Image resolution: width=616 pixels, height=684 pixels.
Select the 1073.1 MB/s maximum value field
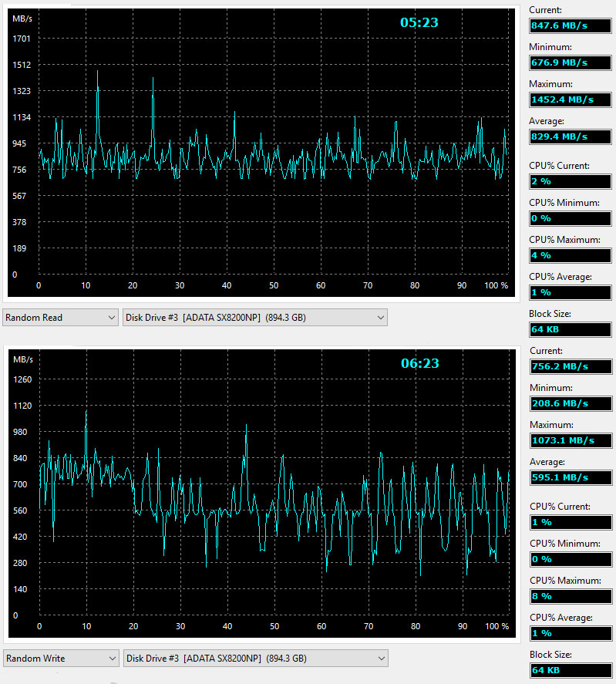(570, 440)
